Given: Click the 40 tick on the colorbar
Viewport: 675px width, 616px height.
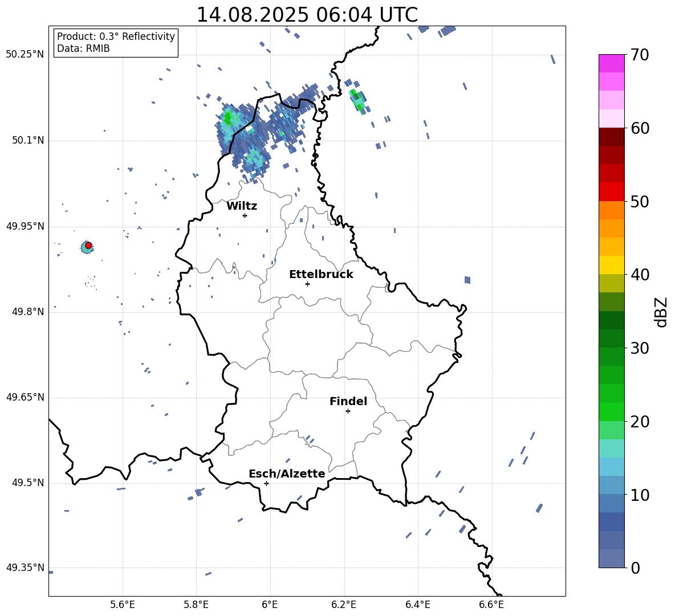Looking at the screenshot, I should [x=640, y=275].
